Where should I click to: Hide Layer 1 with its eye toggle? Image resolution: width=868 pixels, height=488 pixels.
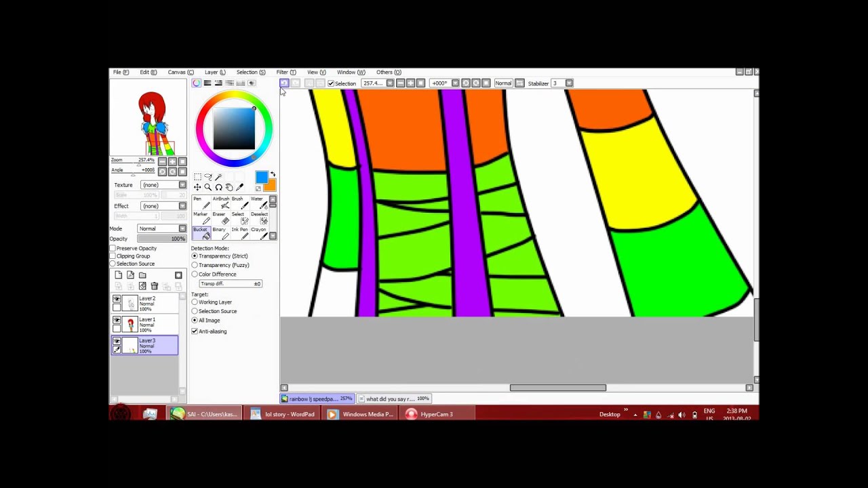117,320
